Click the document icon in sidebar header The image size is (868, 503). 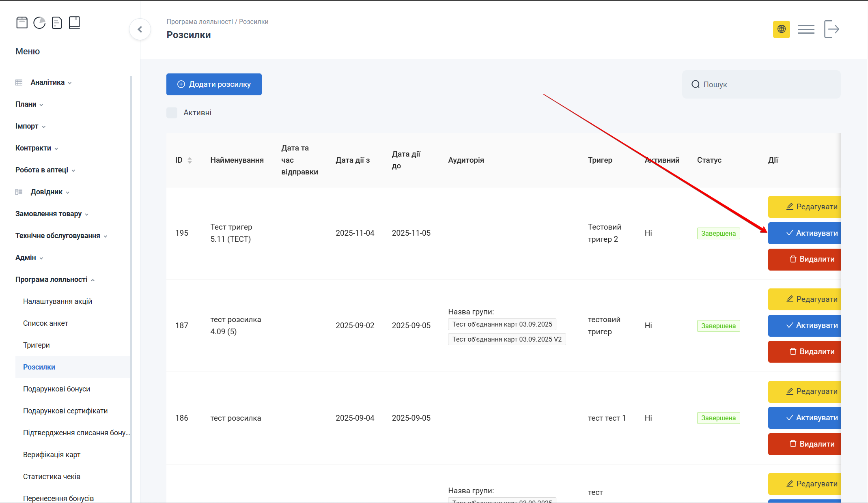click(x=57, y=23)
